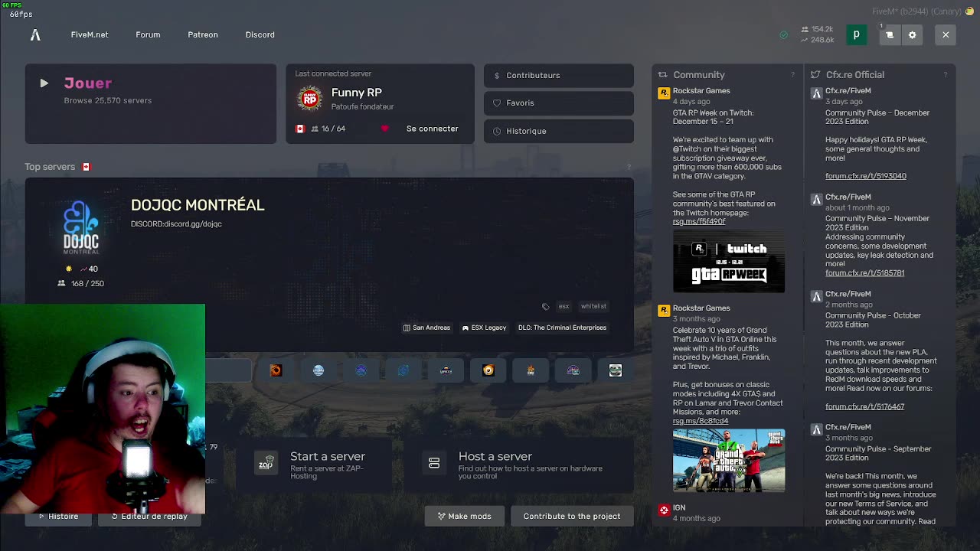Click Contribute to the project button
This screenshot has height=551, width=980.
click(572, 516)
